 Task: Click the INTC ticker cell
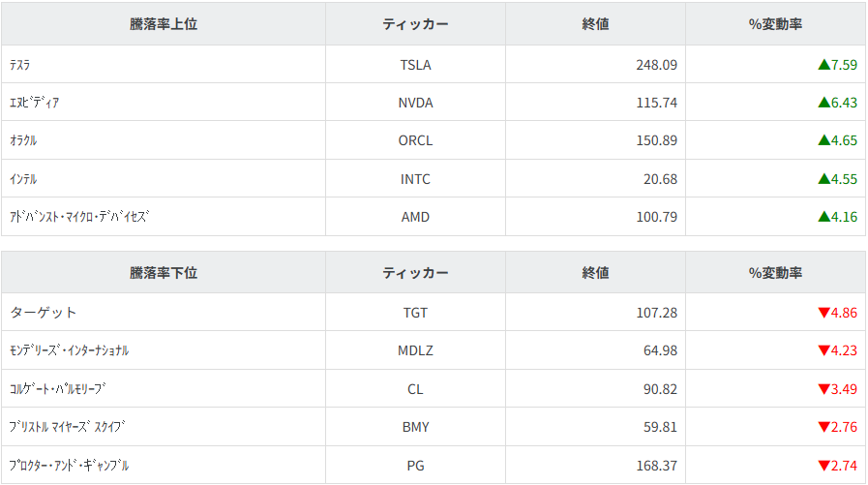pos(415,179)
